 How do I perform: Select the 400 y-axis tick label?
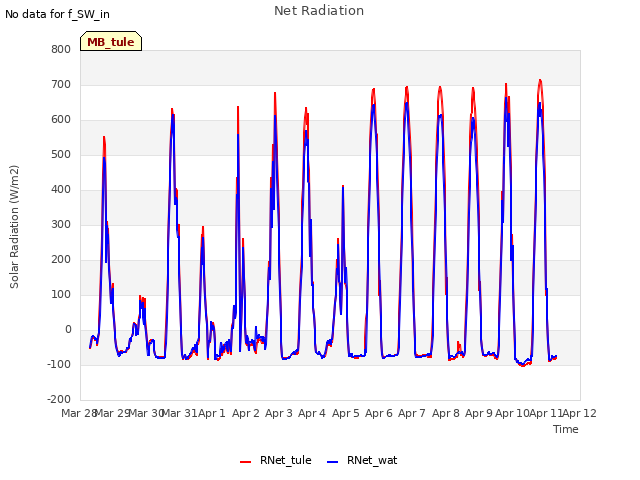[x=61, y=189]
